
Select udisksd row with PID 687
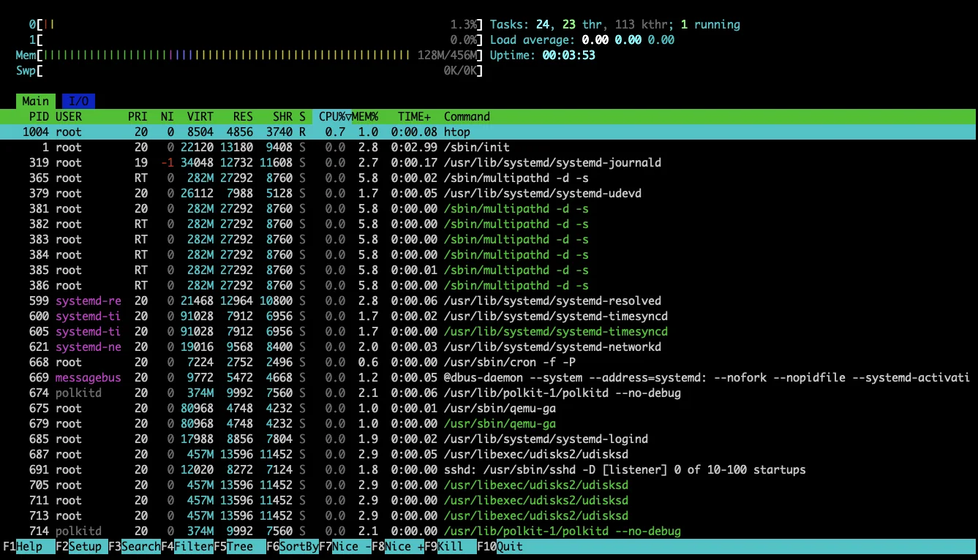(x=489, y=455)
